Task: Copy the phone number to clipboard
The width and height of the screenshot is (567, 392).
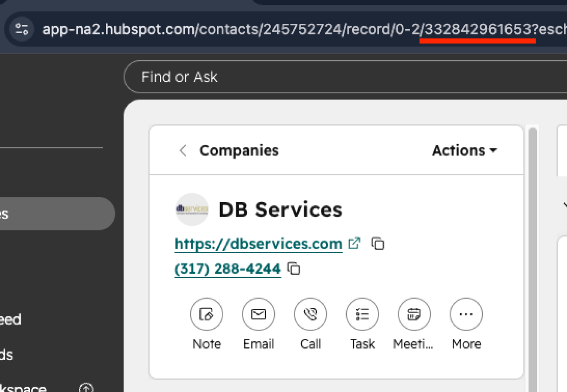Action: (294, 269)
